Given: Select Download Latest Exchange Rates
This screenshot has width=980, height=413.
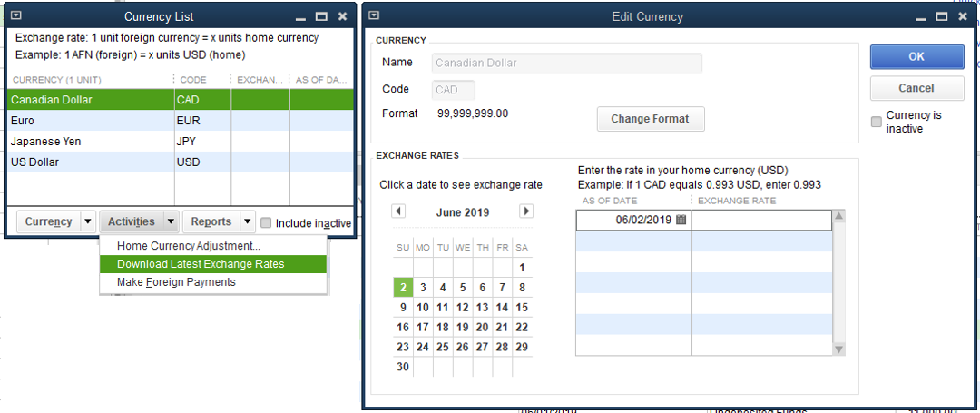Looking at the screenshot, I should tap(213, 264).
